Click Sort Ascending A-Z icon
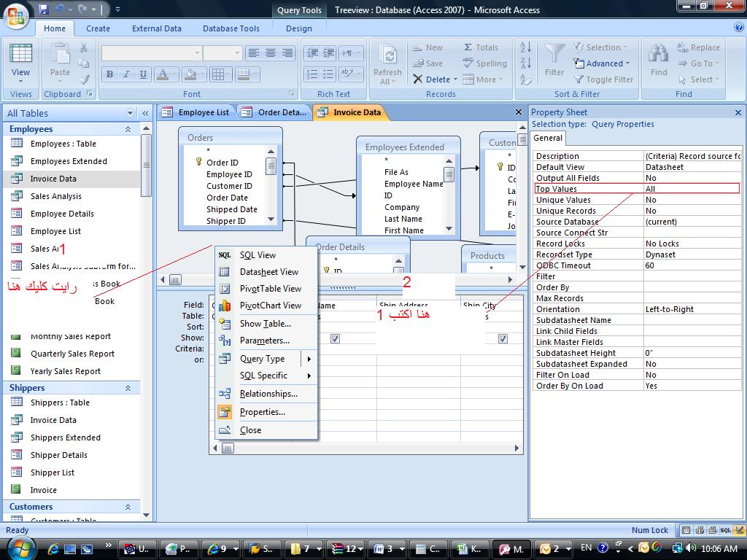Screen dimensions: 747x560 pyautogui.click(x=525, y=47)
